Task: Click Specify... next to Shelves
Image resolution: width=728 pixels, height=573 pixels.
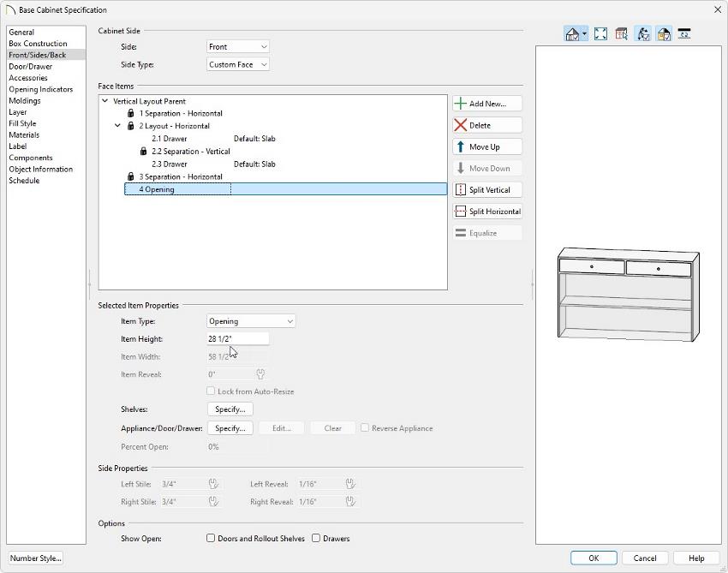Action: 230,409
